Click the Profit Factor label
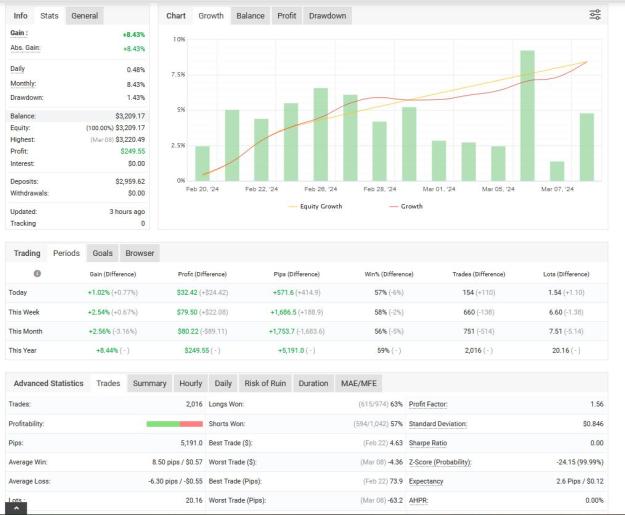This screenshot has width=625, height=515. (x=428, y=404)
